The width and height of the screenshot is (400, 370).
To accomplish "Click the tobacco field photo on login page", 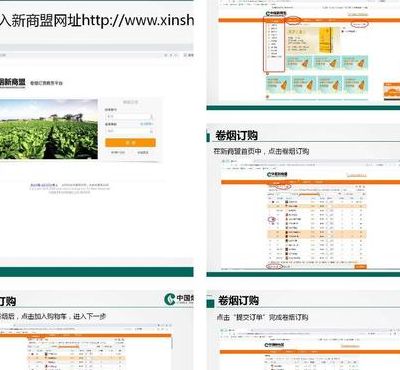I will [x=49, y=129].
